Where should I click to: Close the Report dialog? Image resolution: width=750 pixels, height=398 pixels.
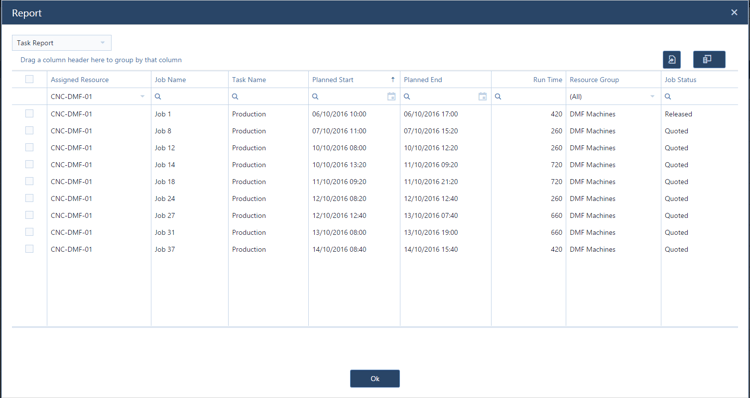734,12
